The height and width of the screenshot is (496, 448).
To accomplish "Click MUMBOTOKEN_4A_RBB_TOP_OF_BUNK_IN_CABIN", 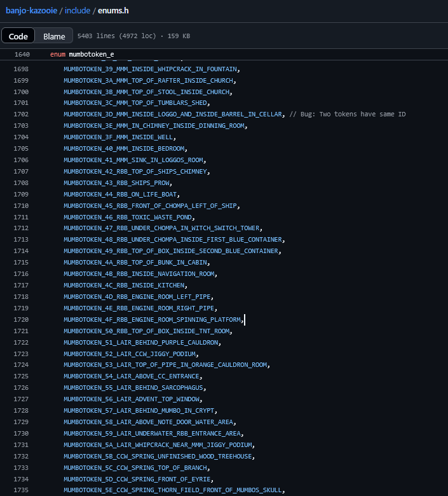I will click(135, 263).
